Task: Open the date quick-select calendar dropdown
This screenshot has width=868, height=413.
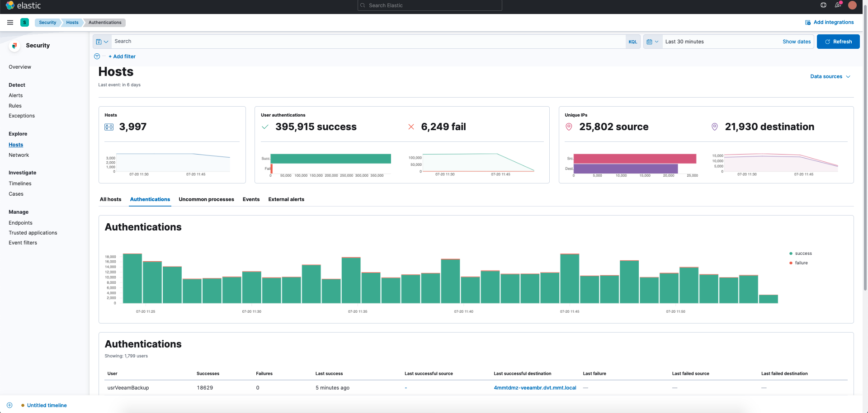Action: [653, 42]
